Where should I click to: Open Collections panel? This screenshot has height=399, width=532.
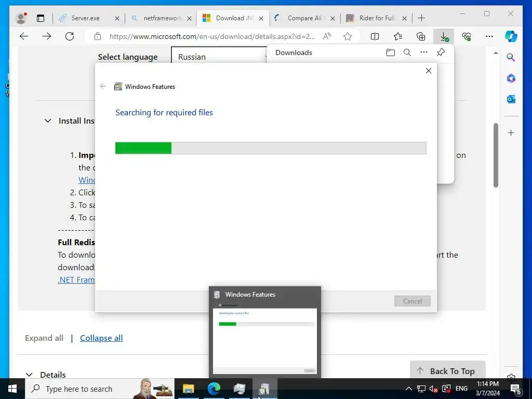[421, 36]
